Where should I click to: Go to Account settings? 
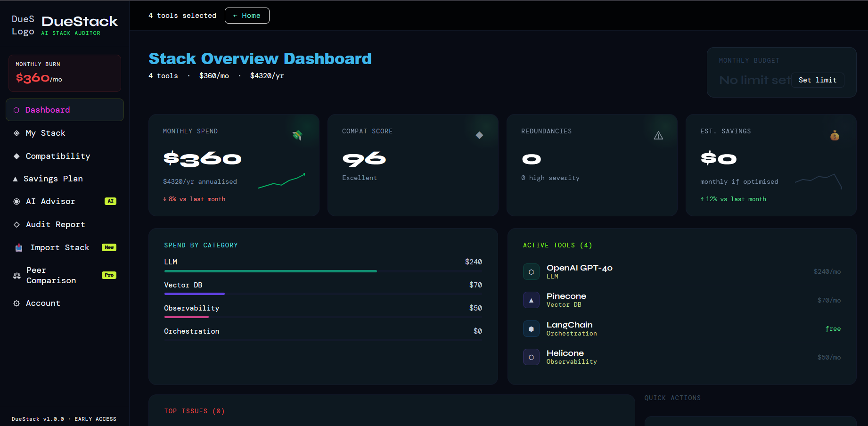click(x=65, y=303)
